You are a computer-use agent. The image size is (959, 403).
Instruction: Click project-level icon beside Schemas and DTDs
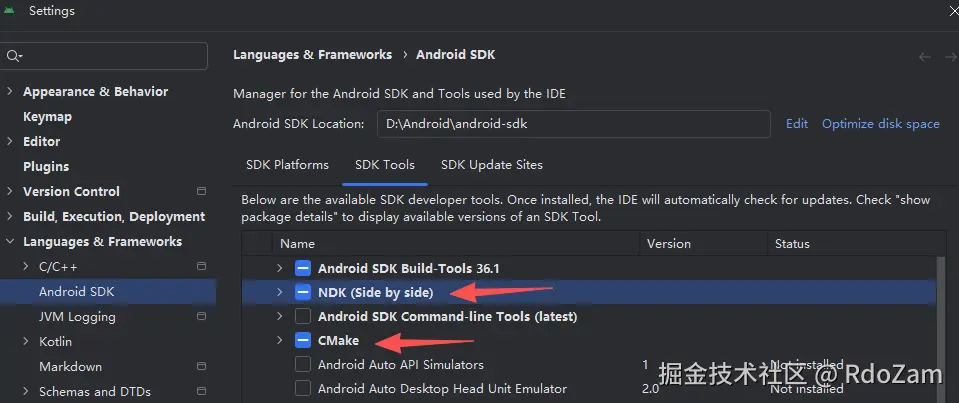point(201,391)
